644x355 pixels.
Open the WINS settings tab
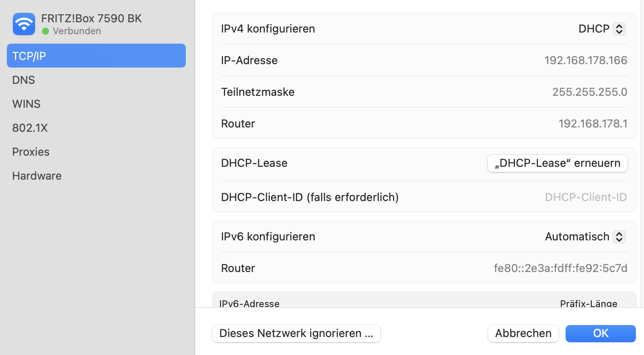(x=27, y=104)
